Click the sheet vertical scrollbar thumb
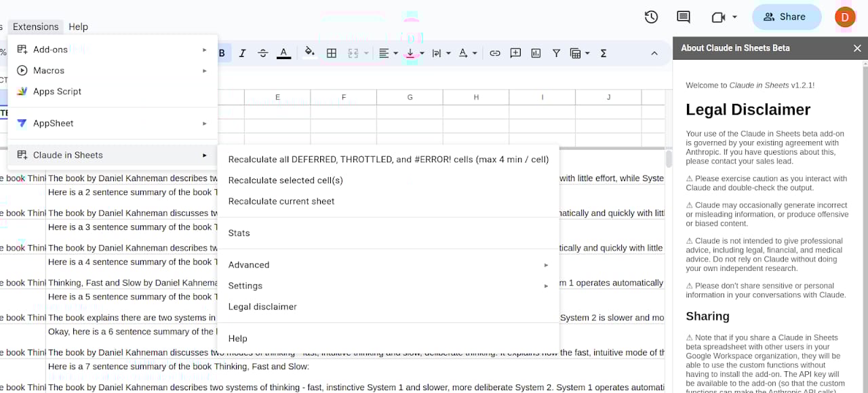 coord(669,159)
